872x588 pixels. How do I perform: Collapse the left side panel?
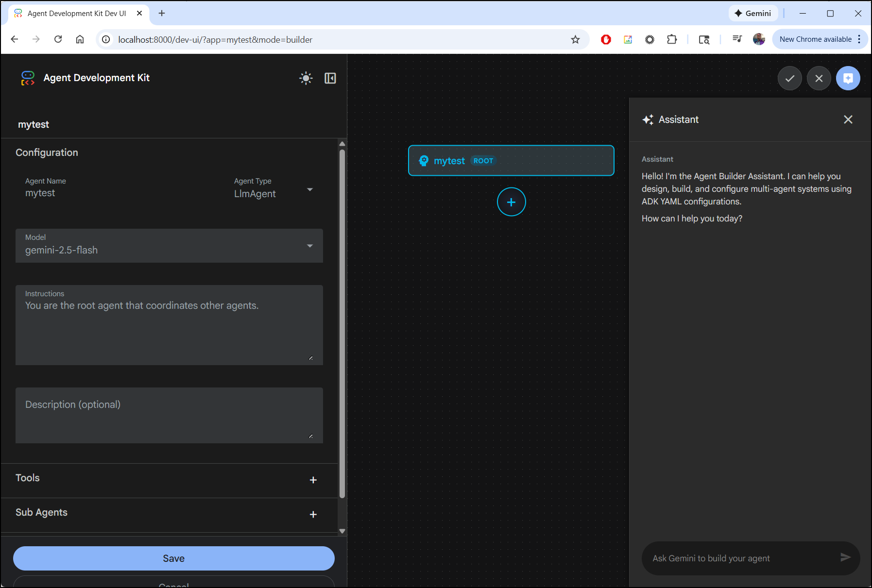[x=330, y=78]
